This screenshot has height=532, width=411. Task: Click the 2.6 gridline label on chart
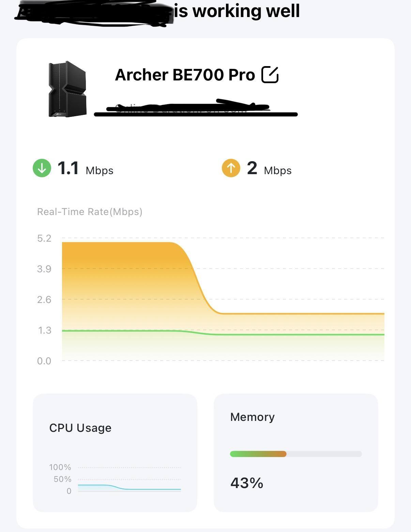pos(44,300)
